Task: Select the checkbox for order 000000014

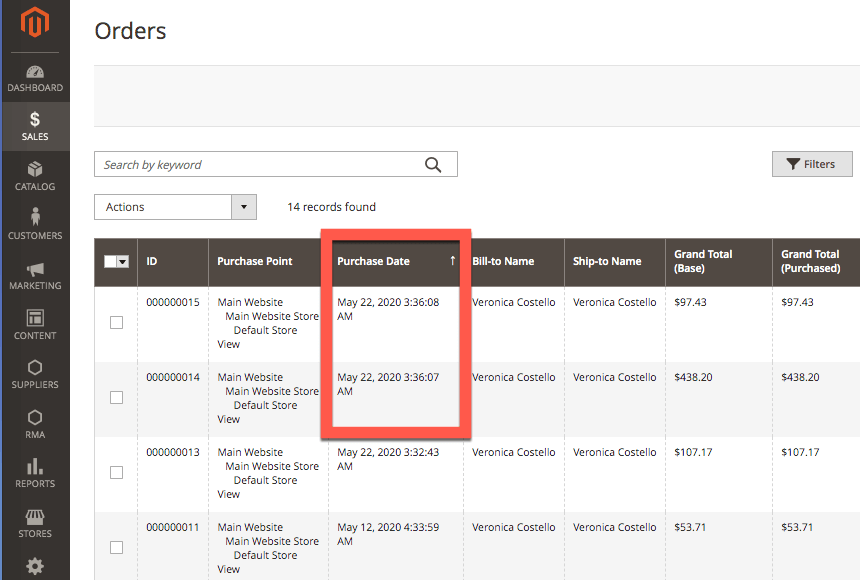Action: tap(116, 397)
